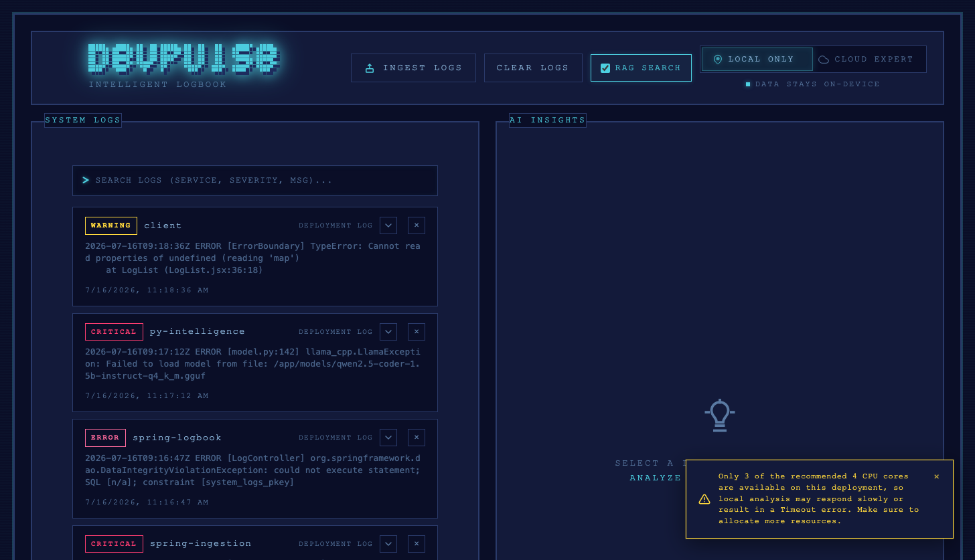Click 'Deployment Log' label on py-intelligence entry
975x560 pixels.
tap(335, 332)
